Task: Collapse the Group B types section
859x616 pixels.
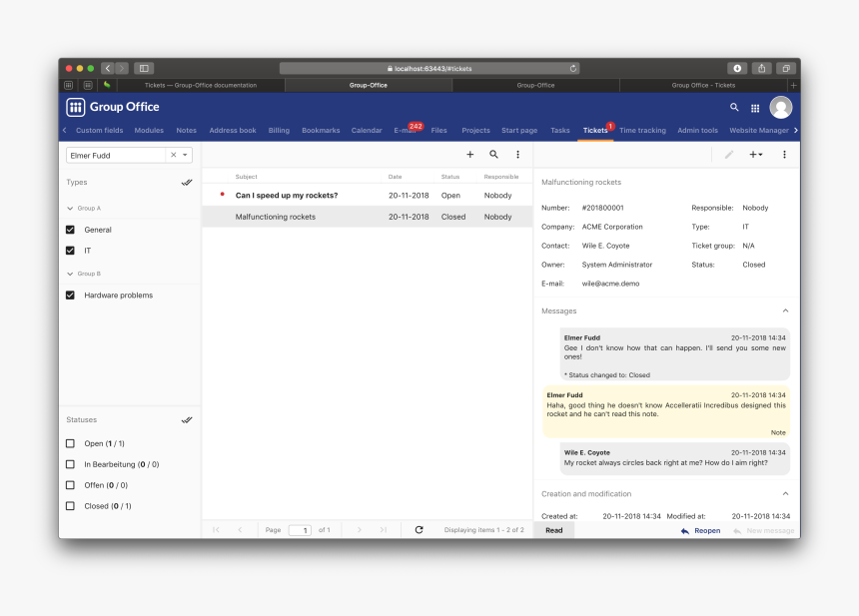Action: pos(70,274)
